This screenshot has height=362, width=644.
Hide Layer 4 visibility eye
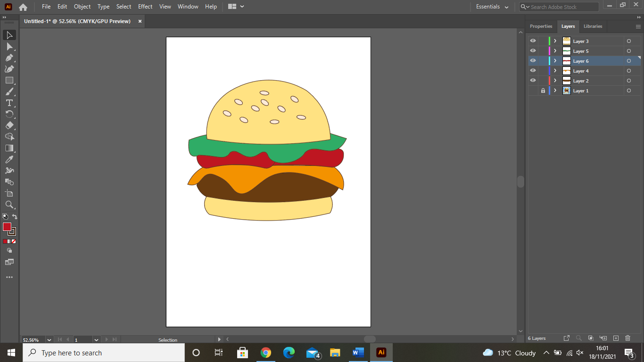533,71
